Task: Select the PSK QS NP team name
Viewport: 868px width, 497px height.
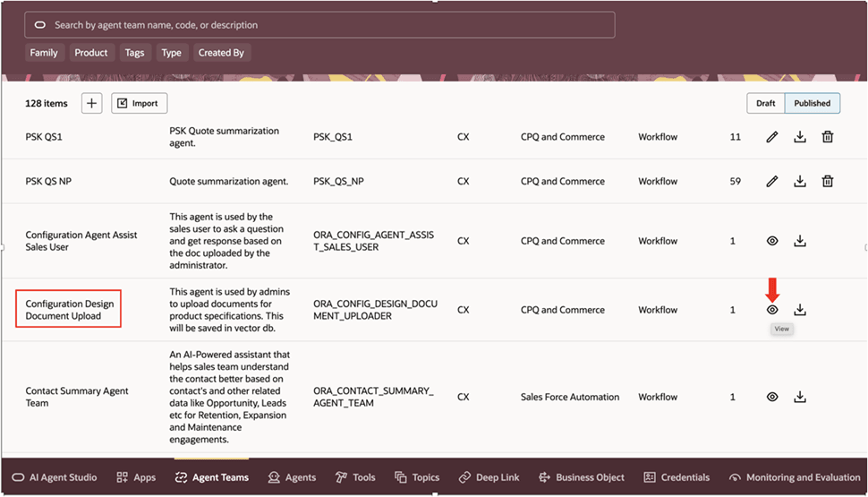Action: 48,181
